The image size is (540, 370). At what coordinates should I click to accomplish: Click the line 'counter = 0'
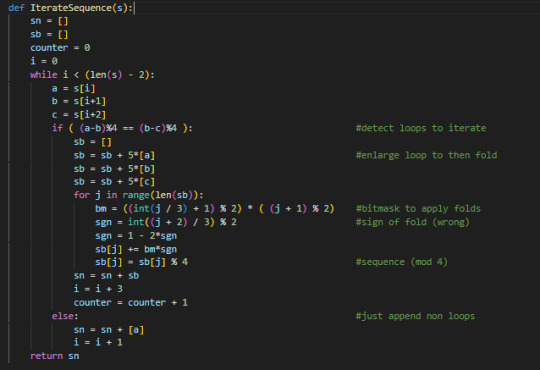60,48
